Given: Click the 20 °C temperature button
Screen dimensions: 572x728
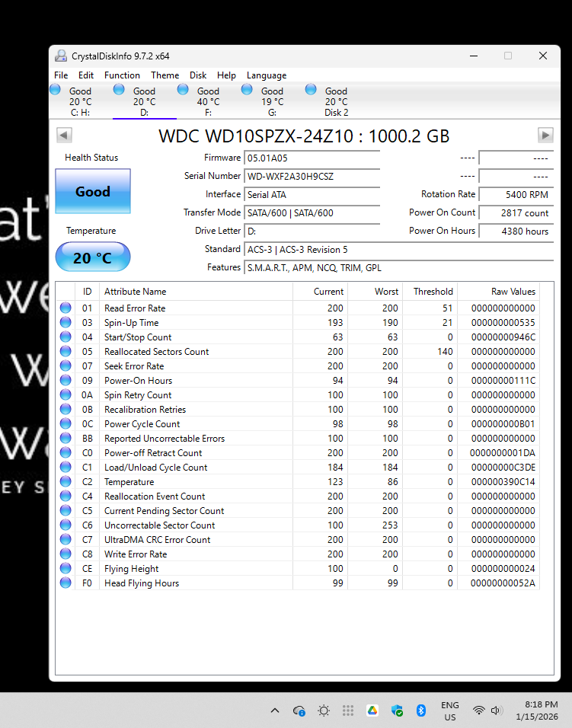Looking at the screenshot, I should coord(93,258).
